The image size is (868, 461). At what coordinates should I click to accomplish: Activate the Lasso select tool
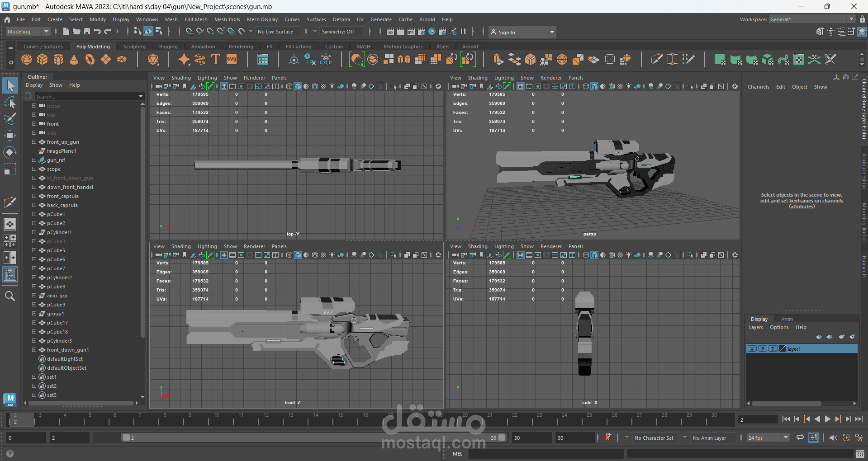point(10,102)
